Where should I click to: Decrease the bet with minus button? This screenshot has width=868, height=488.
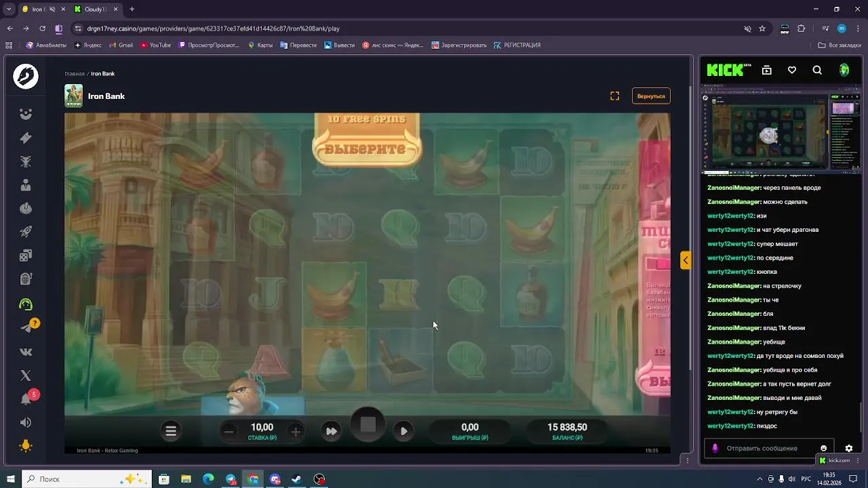coord(229,431)
